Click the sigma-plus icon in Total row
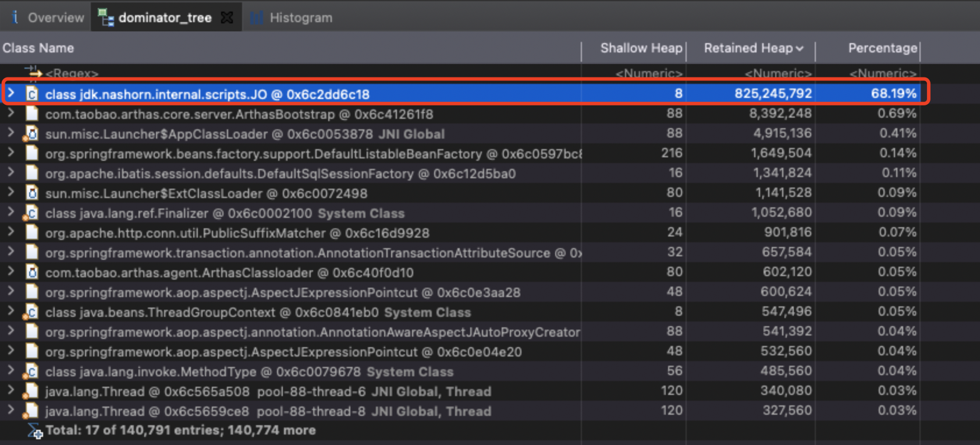The height and width of the screenshot is (445, 980). pyautogui.click(x=35, y=431)
